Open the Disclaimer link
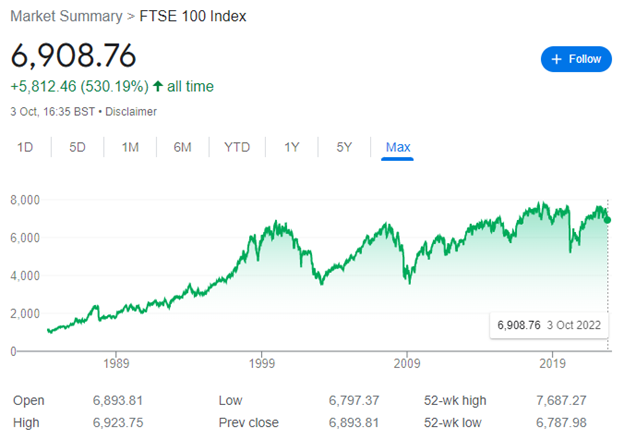The image size is (624, 440). (x=132, y=111)
